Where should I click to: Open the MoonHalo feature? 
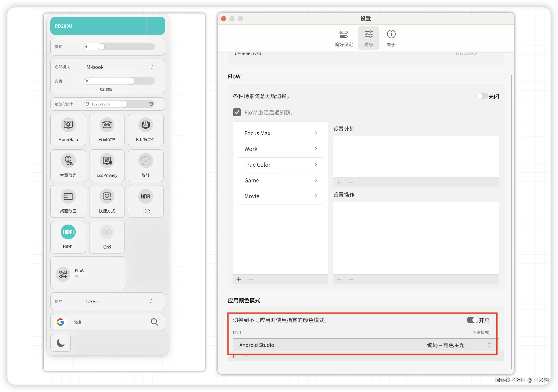tap(68, 130)
